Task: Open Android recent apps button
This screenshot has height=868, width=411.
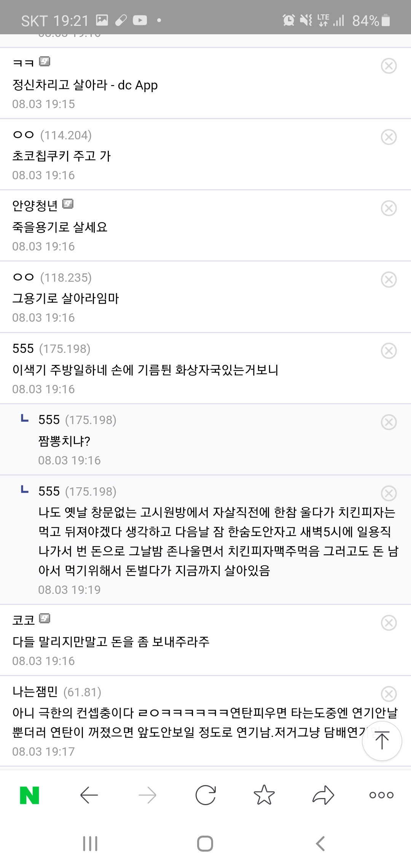Action: 90,844
